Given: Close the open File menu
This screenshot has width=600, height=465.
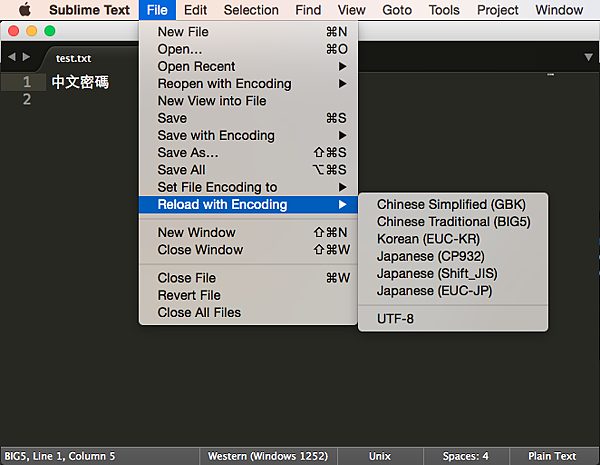Looking at the screenshot, I should tap(157, 10).
